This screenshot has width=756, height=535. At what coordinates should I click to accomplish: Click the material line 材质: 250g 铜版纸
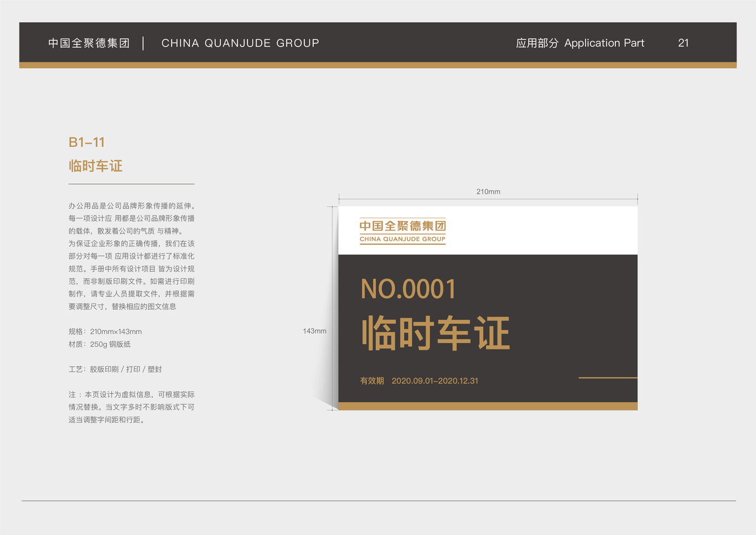point(100,344)
